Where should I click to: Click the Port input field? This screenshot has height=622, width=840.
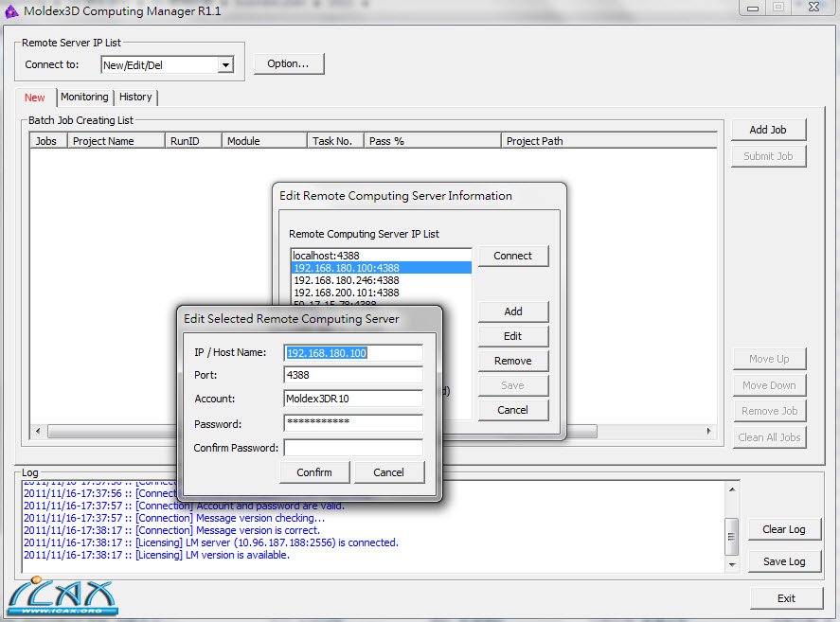(352, 375)
